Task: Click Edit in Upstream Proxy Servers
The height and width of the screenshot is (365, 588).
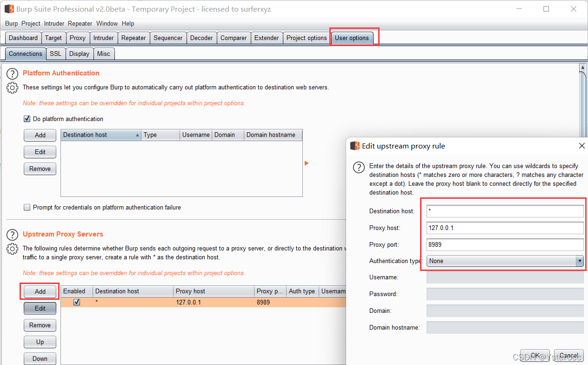Action: tap(40, 308)
